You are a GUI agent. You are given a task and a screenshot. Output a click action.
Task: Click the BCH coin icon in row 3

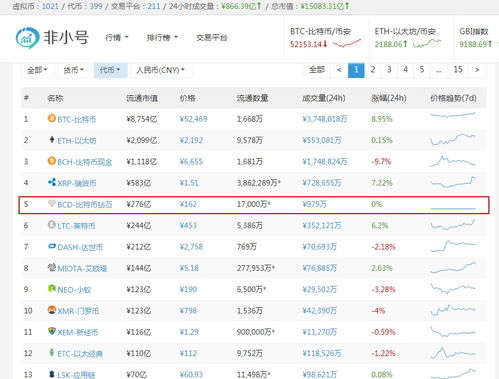coord(51,161)
